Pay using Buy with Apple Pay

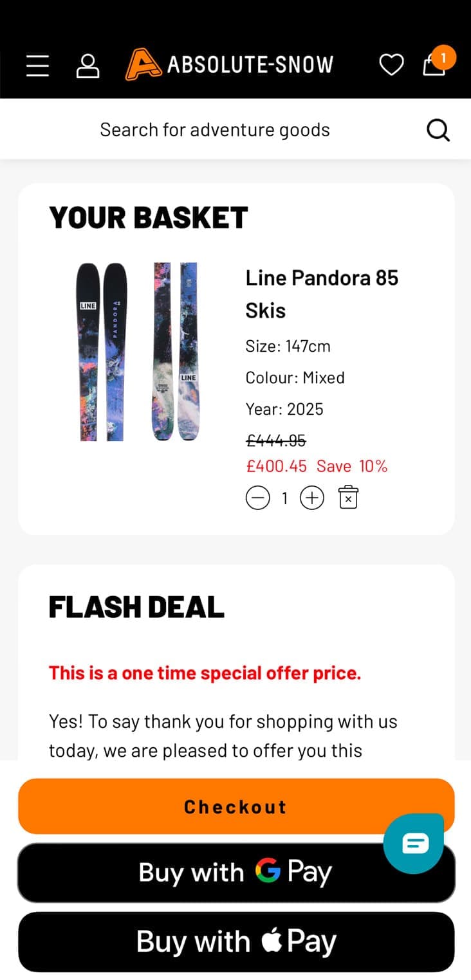click(235, 941)
